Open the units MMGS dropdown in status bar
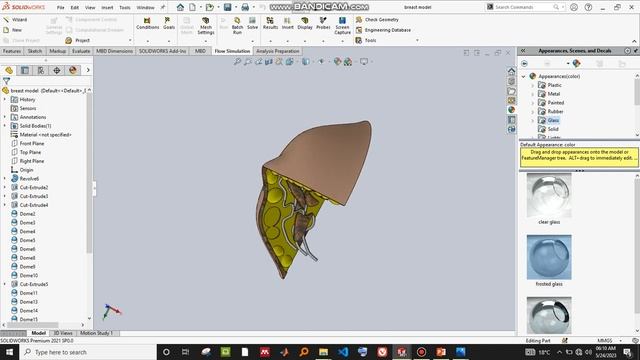640x360 pixels. (x=621, y=340)
